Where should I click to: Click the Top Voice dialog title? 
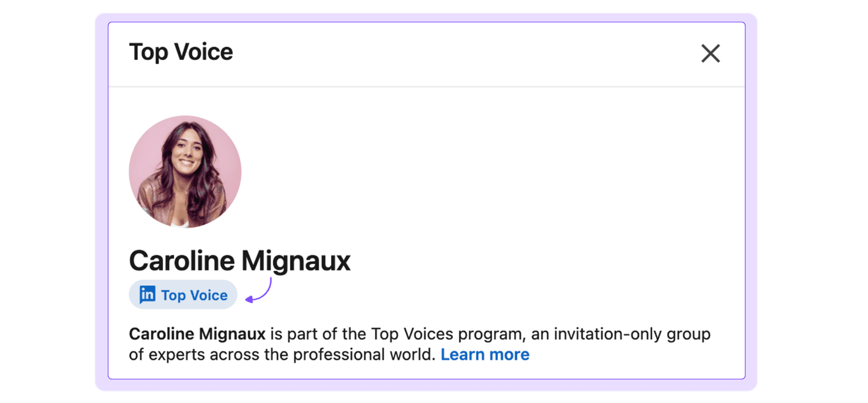coord(181,52)
